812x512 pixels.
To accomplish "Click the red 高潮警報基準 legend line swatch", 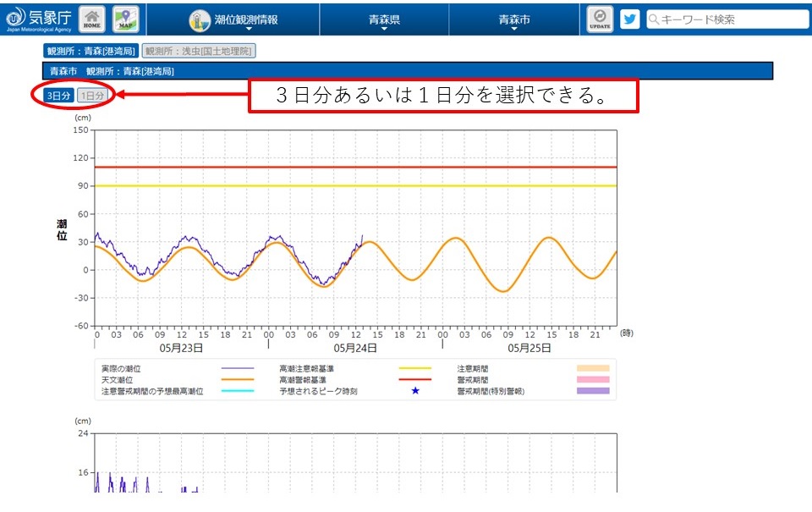I will (x=414, y=380).
